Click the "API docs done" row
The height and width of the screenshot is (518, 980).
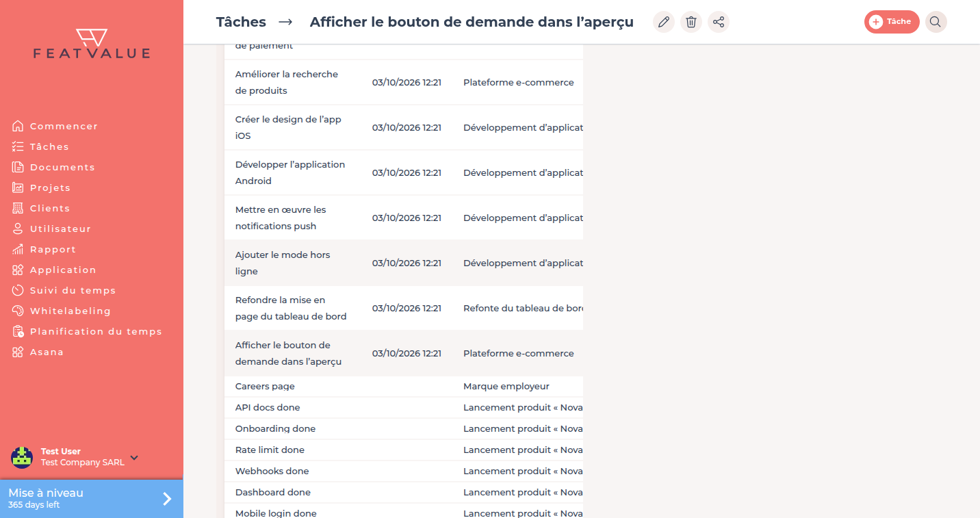(404, 408)
